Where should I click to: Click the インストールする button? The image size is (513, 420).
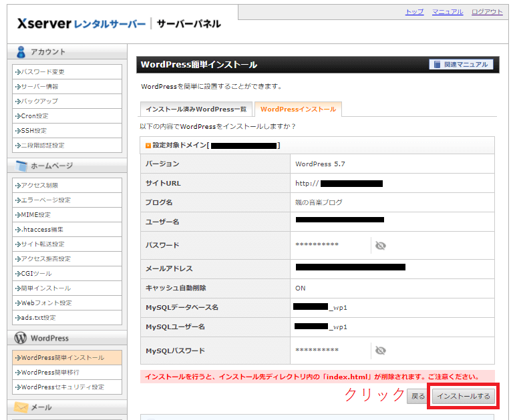tap(464, 397)
